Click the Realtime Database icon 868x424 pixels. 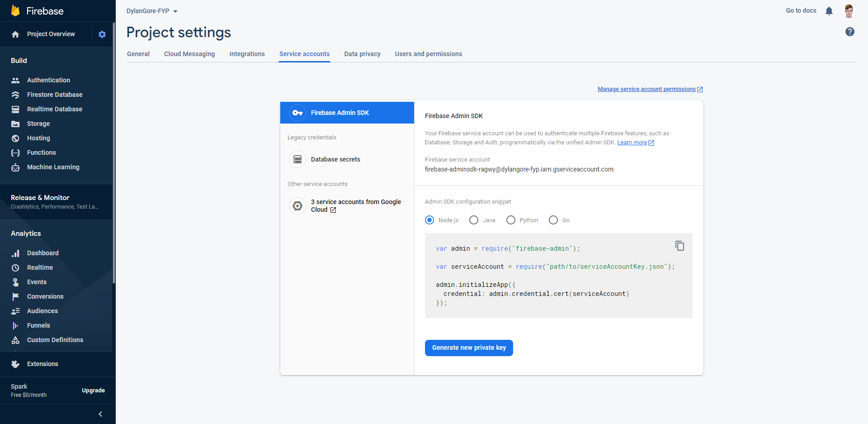[15, 109]
